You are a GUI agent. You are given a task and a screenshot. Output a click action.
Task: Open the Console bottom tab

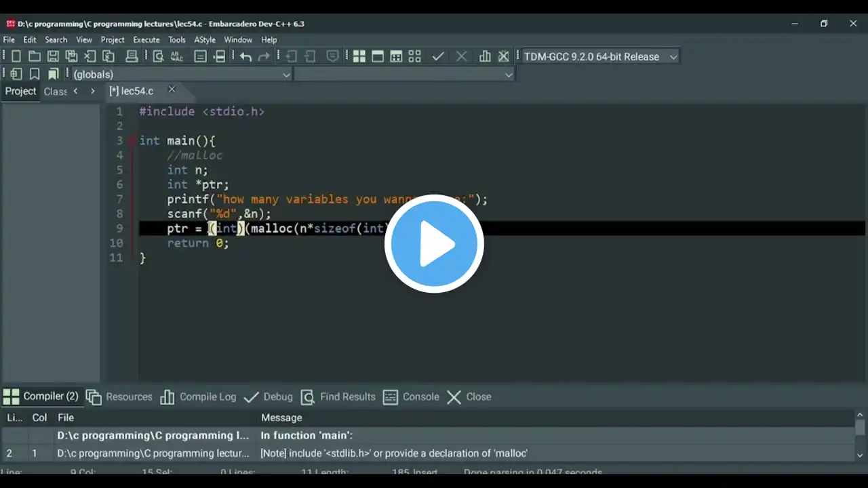pyautogui.click(x=411, y=396)
